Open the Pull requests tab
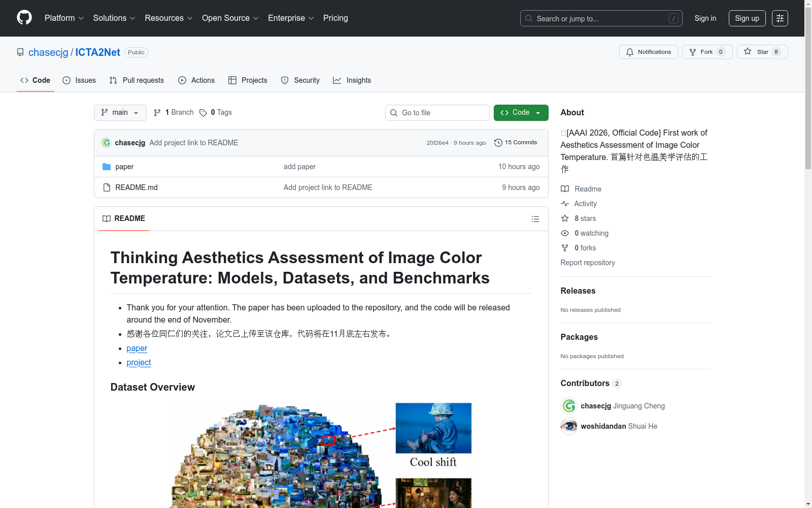This screenshot has width=812, height=508. pos(137,80)
